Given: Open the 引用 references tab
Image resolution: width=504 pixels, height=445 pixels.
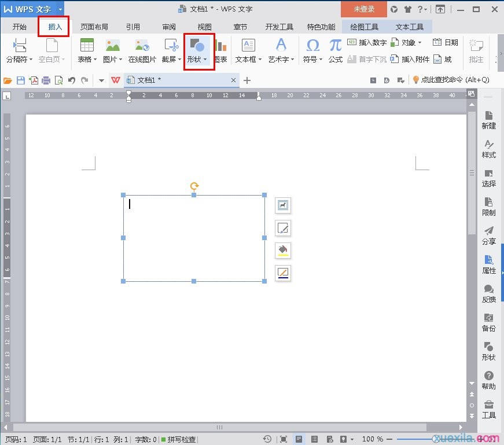Looking at the screenshot, I should [x=133, y=27].
